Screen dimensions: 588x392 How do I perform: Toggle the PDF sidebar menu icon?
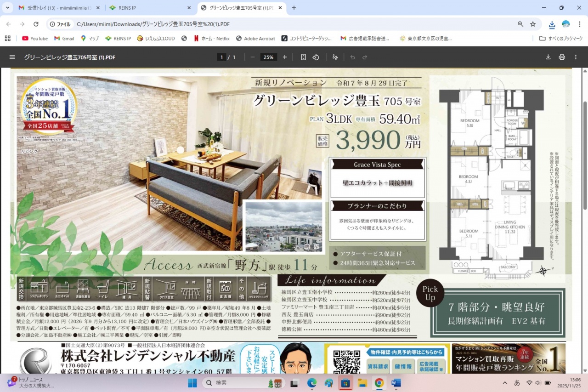point(12,57)
